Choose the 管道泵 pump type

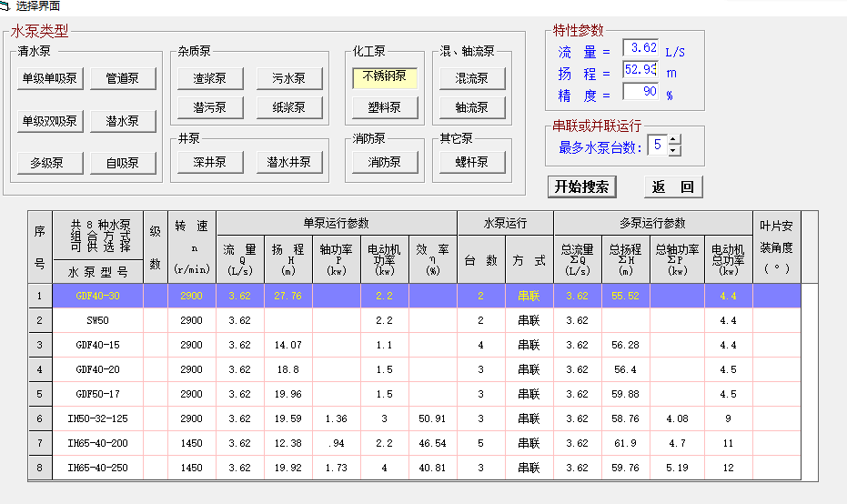[x=123, y=78]
